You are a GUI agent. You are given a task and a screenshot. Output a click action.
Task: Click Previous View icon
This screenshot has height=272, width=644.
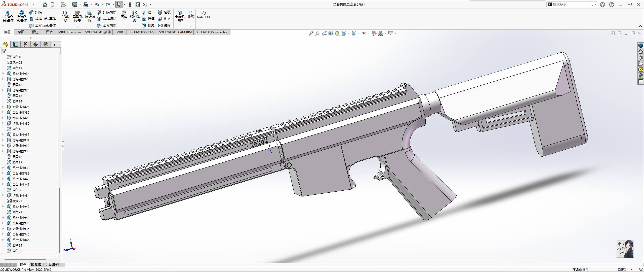[324, 33]
